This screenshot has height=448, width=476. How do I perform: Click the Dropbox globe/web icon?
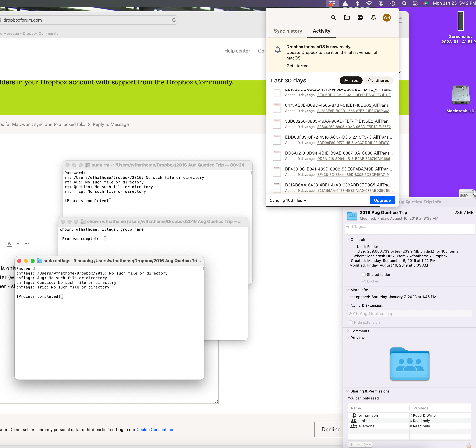point(360,18)
